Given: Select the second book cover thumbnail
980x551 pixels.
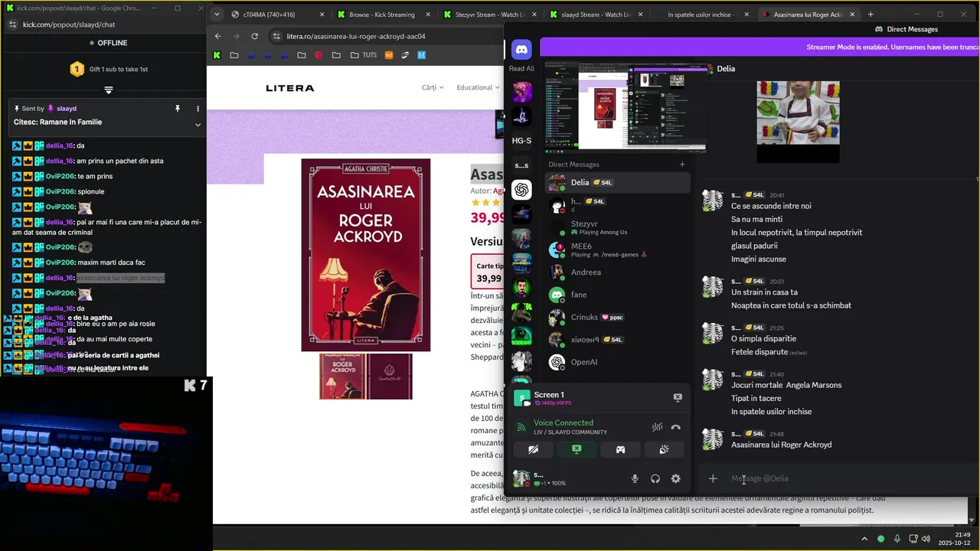Looking at the screenshot, I should (389, 377).
